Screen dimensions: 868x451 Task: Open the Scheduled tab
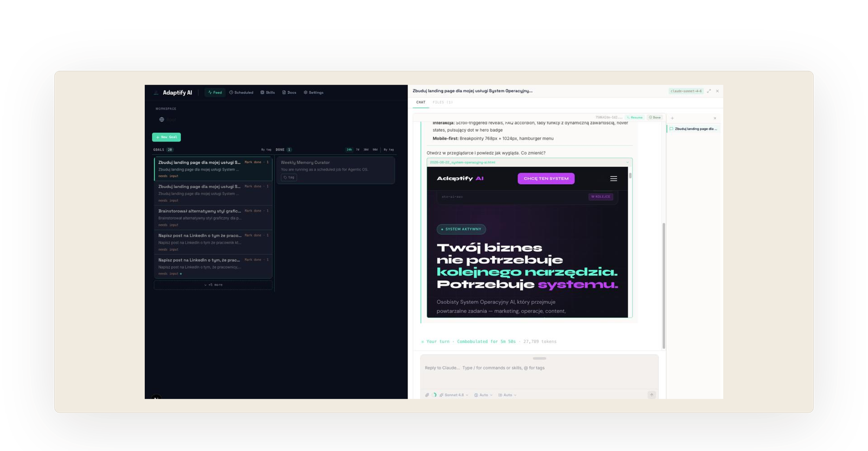click(x=241, y=93)
